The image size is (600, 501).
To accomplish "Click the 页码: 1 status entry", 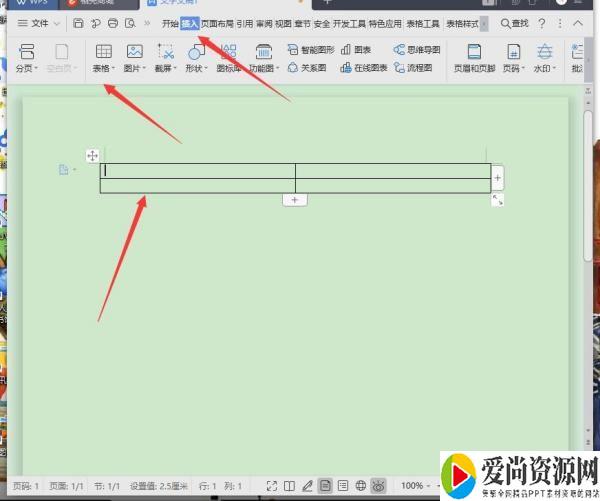I will pos(26,486).
